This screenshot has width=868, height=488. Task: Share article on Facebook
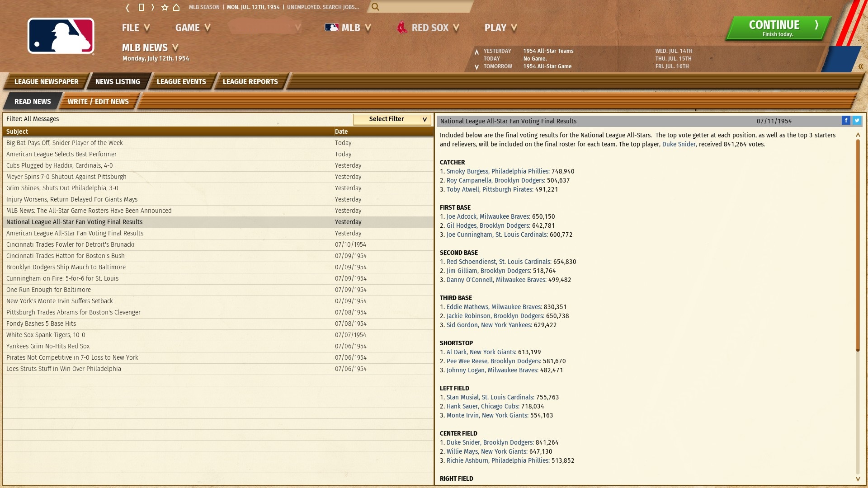tap(846, 121)
